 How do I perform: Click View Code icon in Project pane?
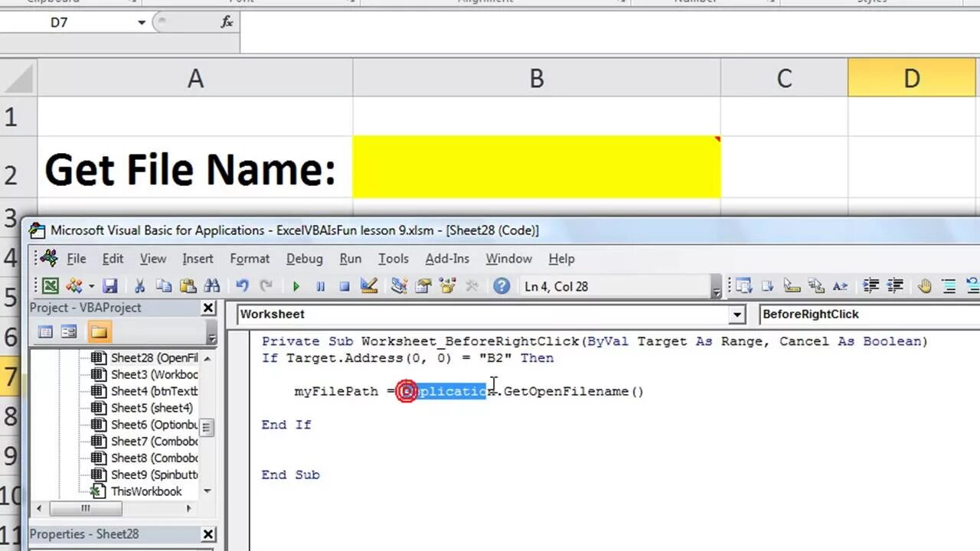point(46,332)
